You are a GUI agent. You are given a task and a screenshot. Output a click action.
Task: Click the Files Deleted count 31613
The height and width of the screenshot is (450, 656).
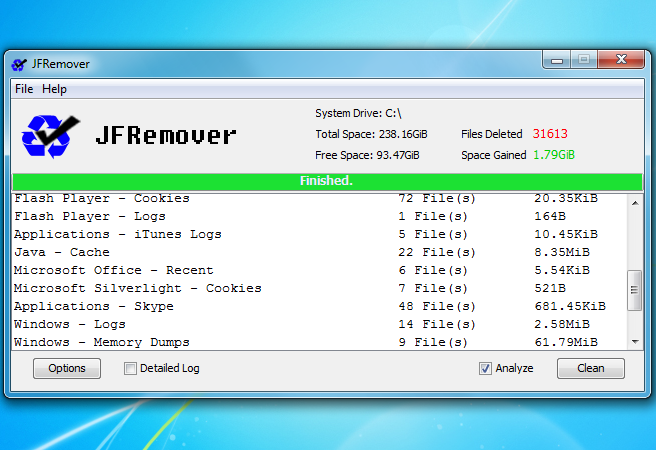pos(550,134)
